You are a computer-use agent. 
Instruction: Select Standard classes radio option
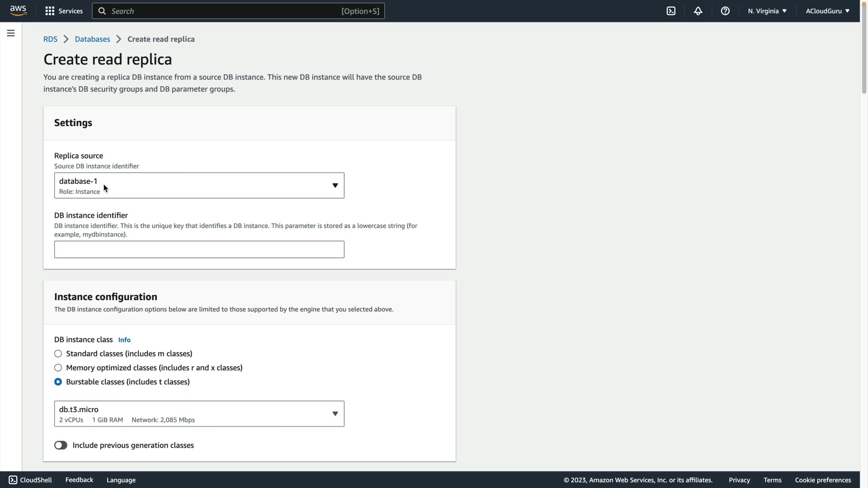[x=58, y=354]
